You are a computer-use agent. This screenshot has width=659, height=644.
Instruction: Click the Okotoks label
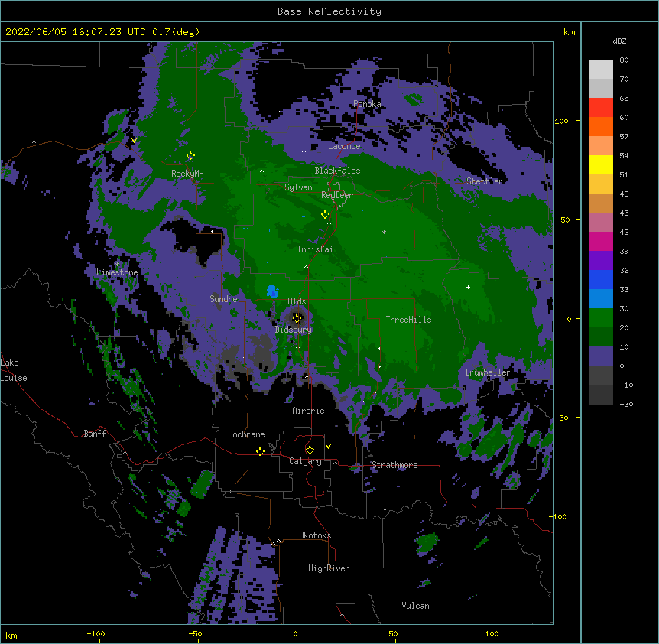[315, 535]
